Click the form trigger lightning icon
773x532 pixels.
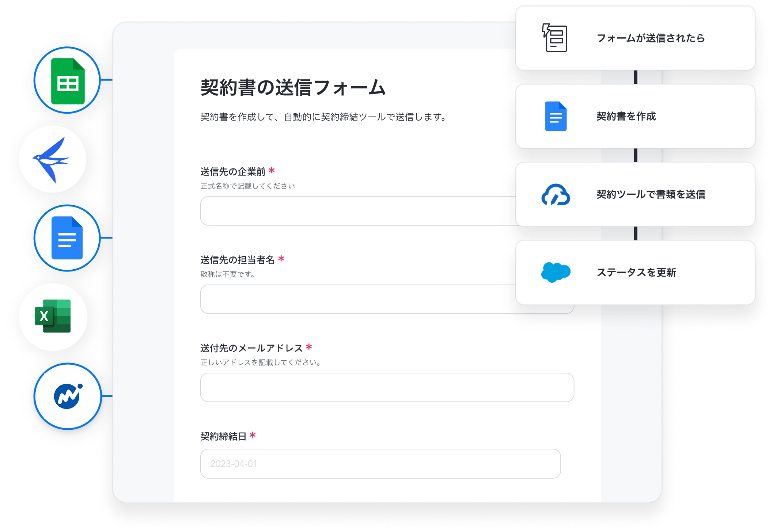554,38
